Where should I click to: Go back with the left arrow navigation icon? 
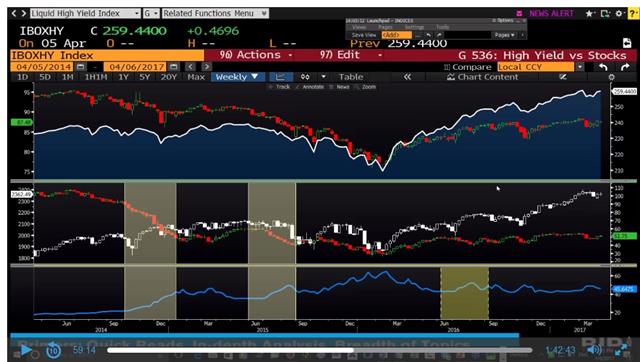14,13
